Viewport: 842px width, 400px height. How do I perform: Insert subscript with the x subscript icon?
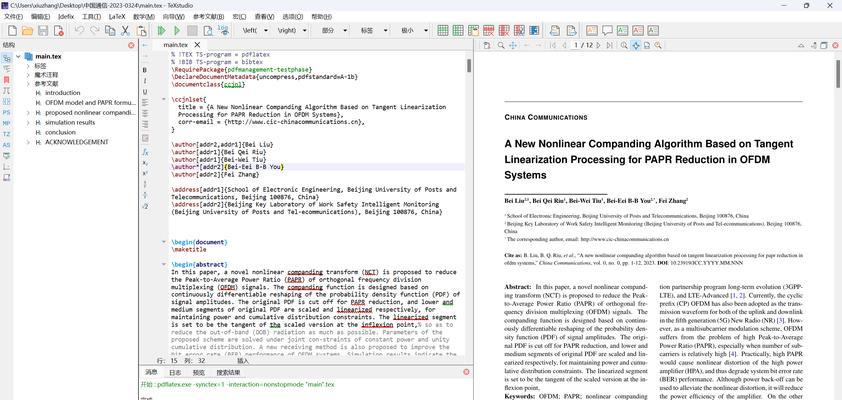145,163
